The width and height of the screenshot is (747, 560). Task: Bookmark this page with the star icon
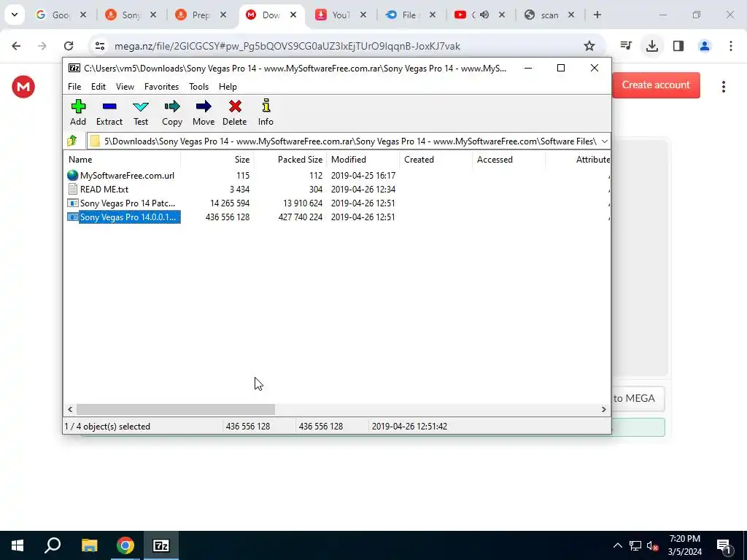[589, 46]
